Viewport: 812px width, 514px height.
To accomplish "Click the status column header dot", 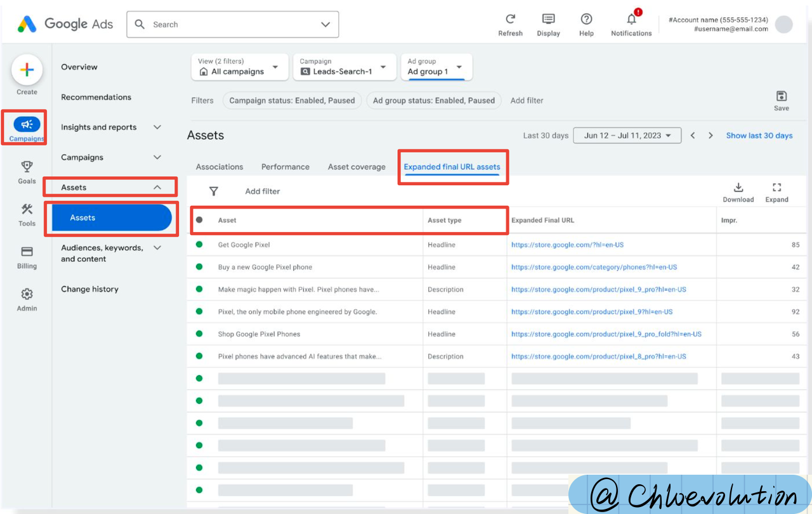I will 199,220.
